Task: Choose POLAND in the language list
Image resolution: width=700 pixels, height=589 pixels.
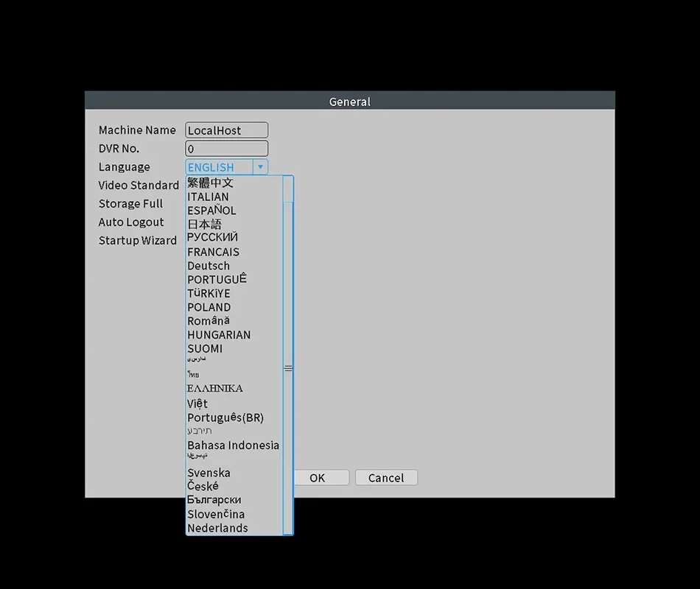Action: tap(209, 307)
